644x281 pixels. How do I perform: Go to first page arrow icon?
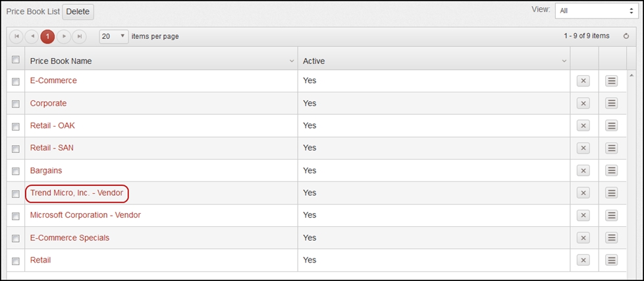16,36
